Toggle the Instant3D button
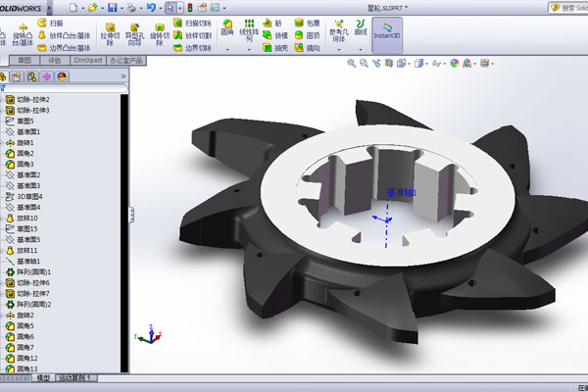The image size is (588, 392). click(387, 33)
